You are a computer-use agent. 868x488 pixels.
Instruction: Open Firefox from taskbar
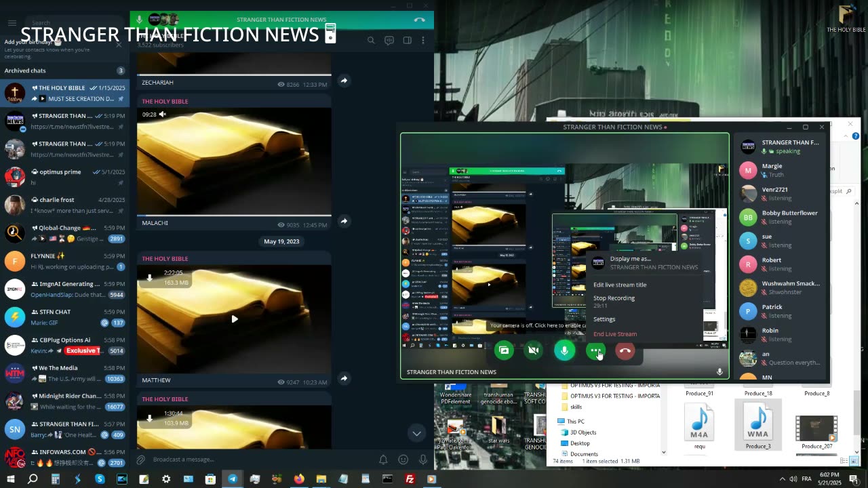pyautogui.click(x=299, y=479)
